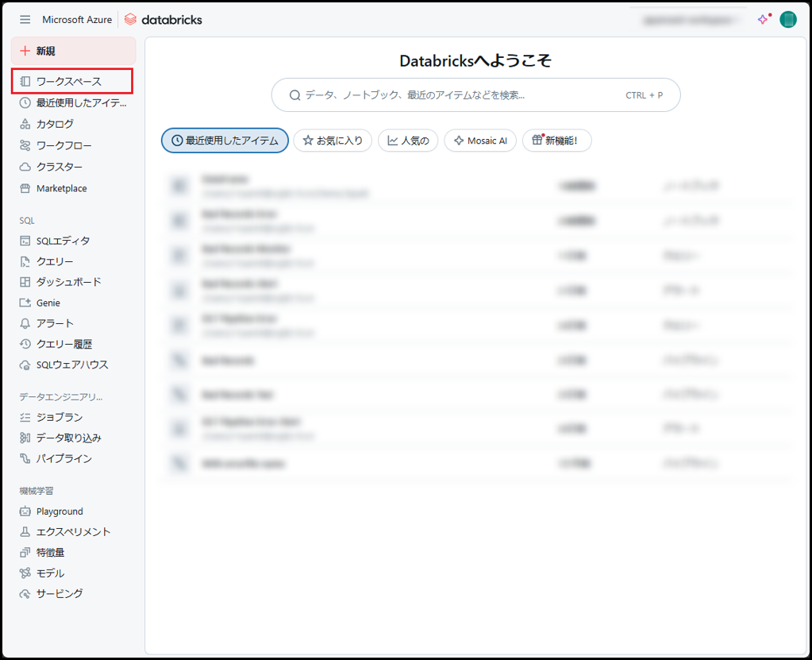Image resolution: width=812 pixels, height=660 pixels.
Task: Click the モデル icon
Action: [25, 573]
